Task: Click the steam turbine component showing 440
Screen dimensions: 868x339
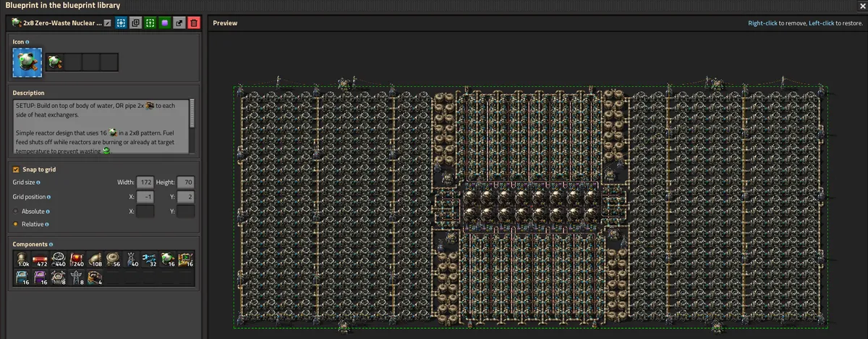Action: [59, 260]
